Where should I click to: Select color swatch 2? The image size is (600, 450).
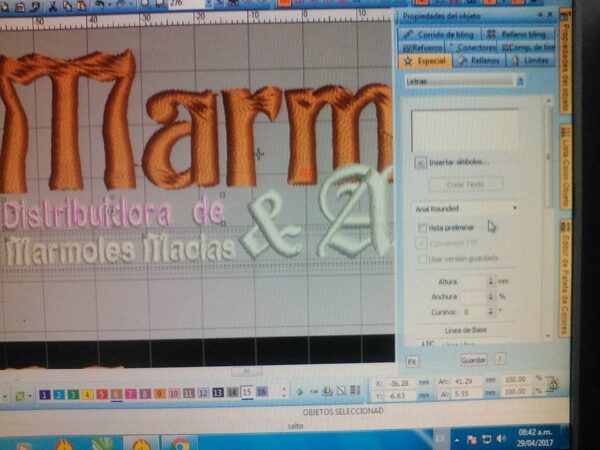(59, 395)
